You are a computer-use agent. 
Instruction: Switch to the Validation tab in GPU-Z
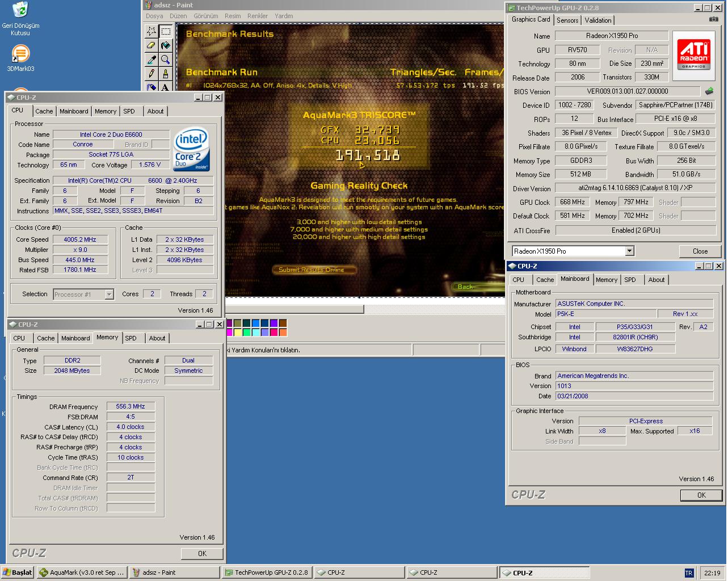[x=598, y=20]
